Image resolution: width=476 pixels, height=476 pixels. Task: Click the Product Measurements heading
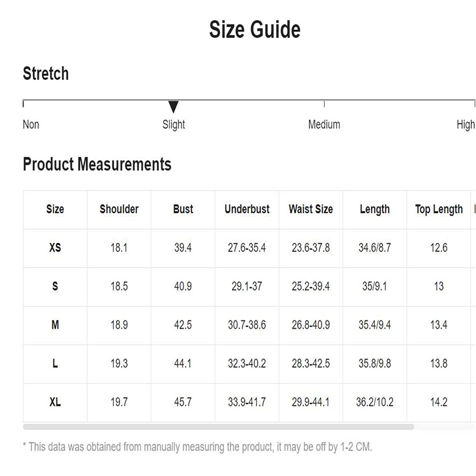tap(97, 164)
